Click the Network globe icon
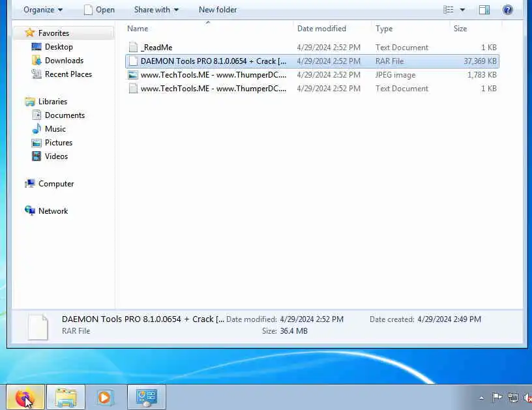This screenshot has width=532, height=410. click(x=30, y=211)
